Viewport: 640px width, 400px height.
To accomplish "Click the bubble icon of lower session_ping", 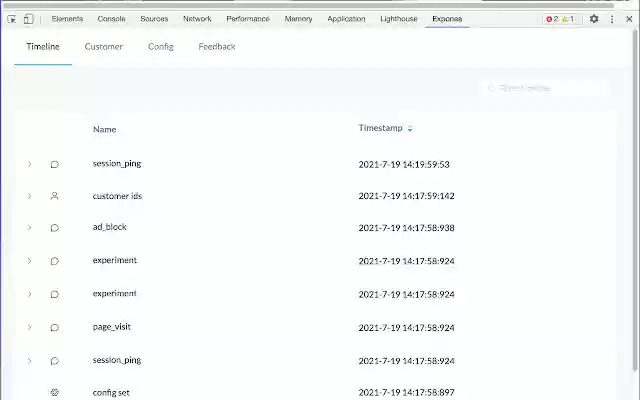I will (55, 361).
